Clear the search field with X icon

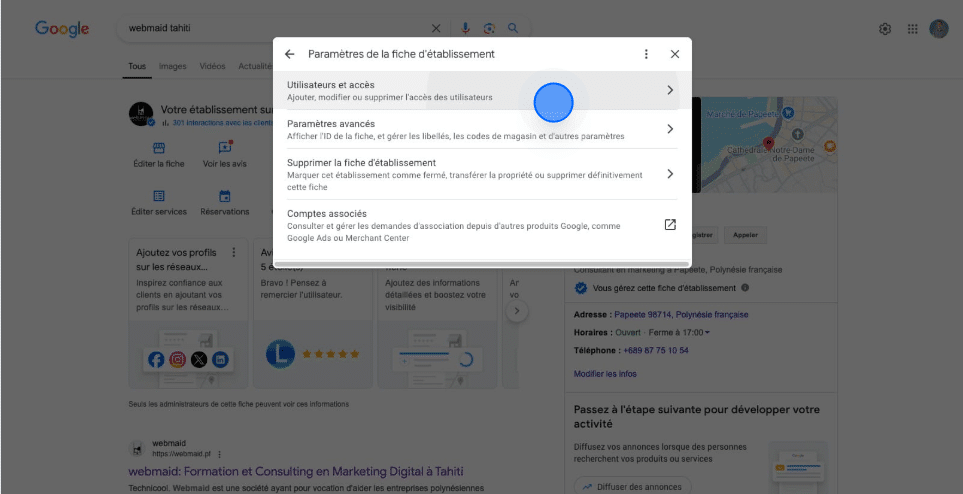[436, 28]
